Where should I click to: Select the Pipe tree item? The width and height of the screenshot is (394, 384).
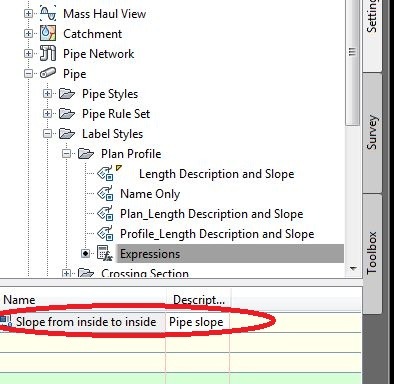click(75, 74)
